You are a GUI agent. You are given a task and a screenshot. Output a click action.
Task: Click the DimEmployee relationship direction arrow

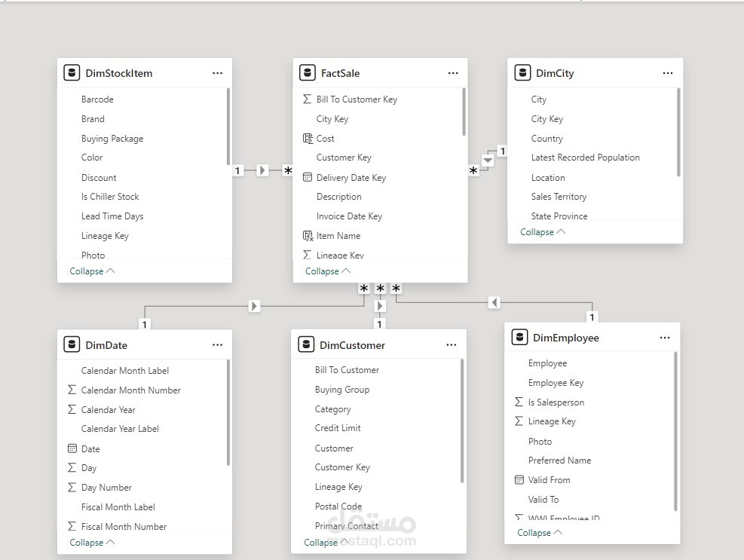(x=494, y=303)
